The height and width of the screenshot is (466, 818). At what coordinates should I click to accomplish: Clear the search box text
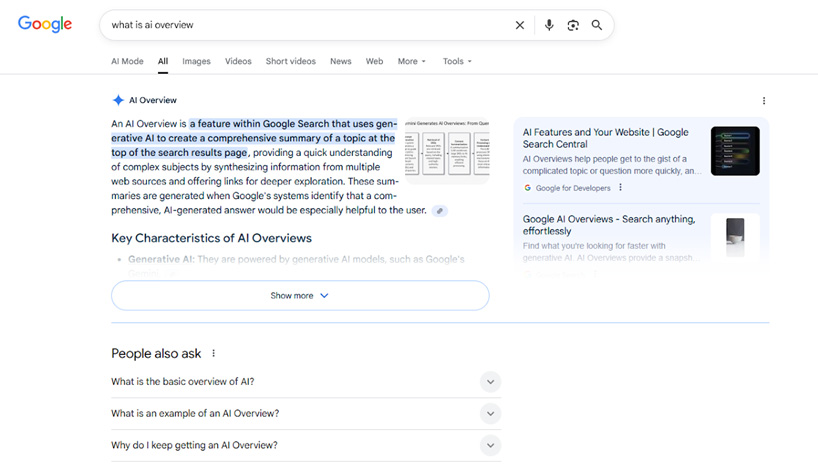[519, 25]
